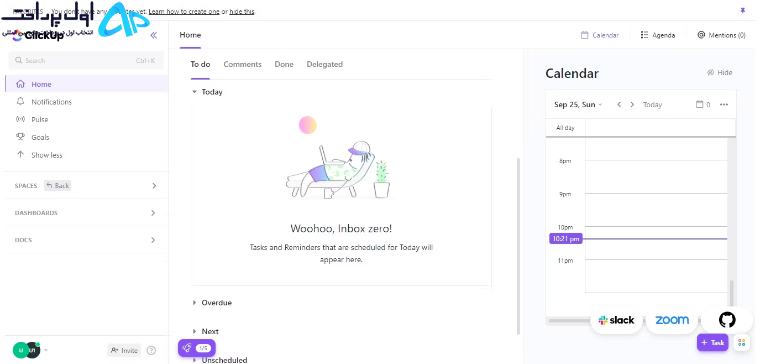Hide the Calendar panel

tap(719, 72)
